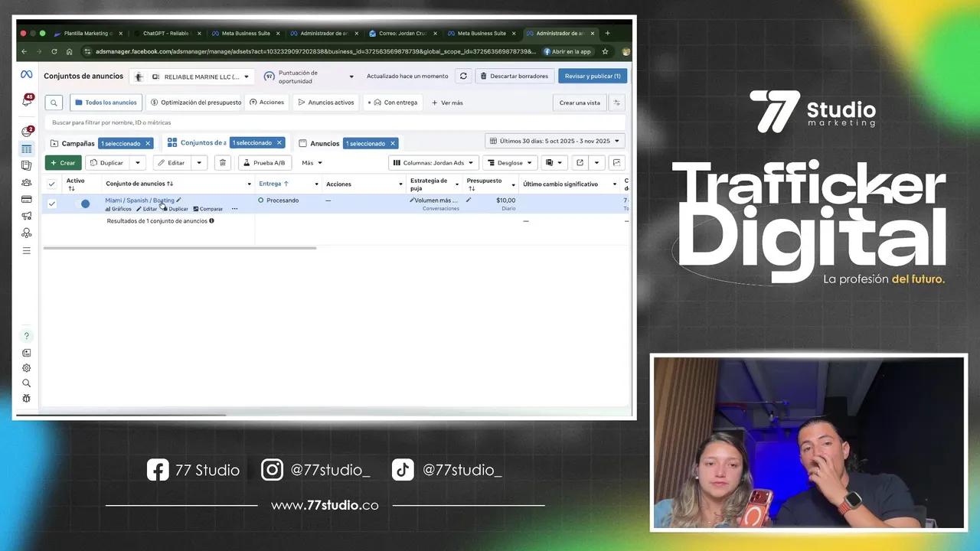Clear the Campañas 1 seleccionado chip
This screenshot has width=980, height=551.
click(148, 143)
